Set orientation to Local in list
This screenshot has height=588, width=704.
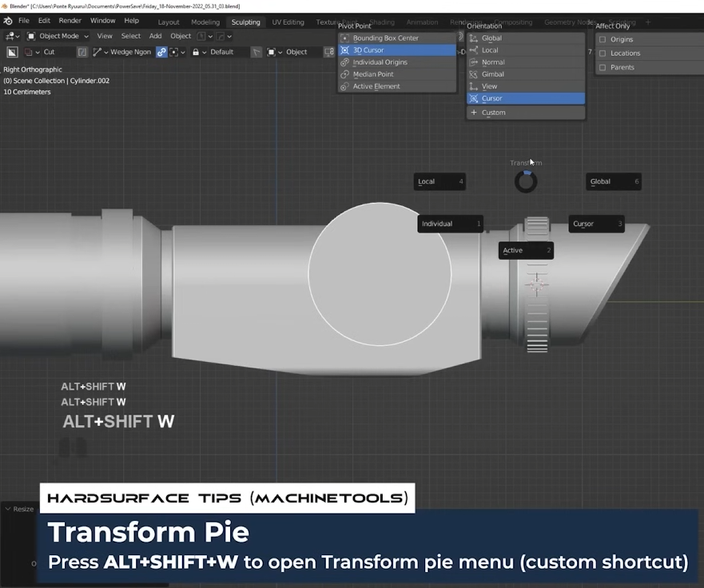coord(526,50)
